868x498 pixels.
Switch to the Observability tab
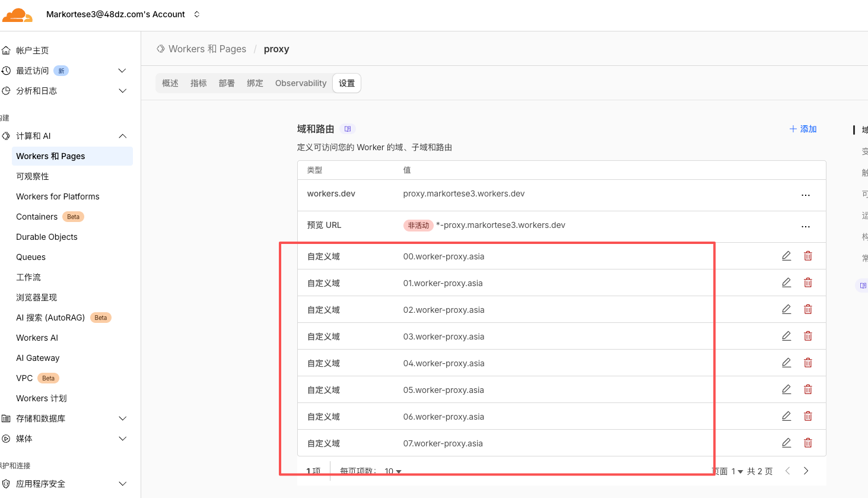[300, 83]
